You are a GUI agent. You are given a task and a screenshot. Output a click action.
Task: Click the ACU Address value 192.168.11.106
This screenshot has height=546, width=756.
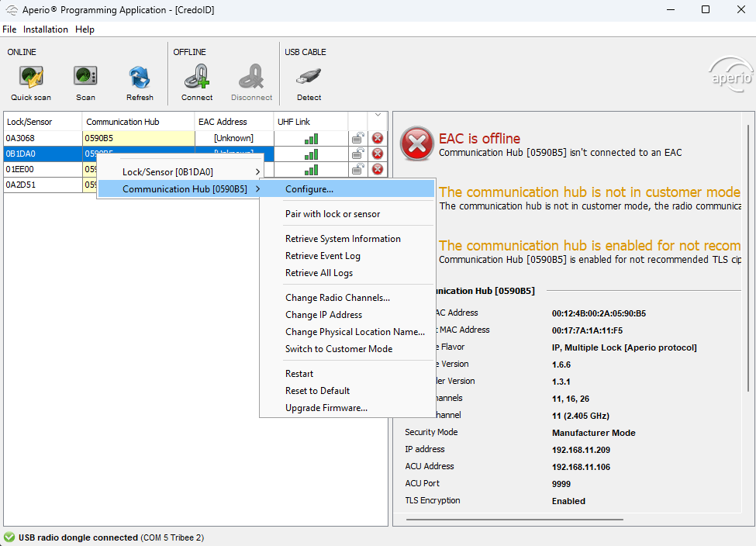point(581,467)
